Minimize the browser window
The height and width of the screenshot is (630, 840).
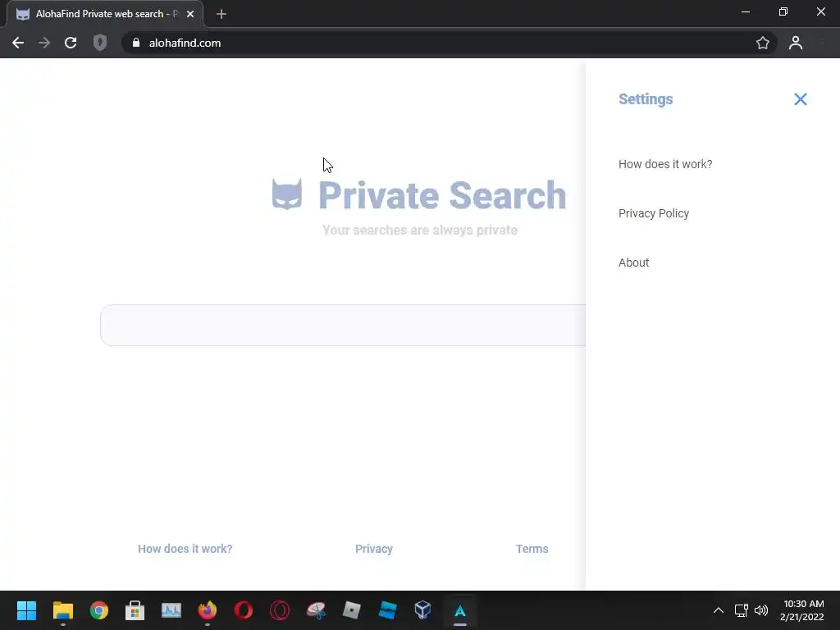coord(745,11)
